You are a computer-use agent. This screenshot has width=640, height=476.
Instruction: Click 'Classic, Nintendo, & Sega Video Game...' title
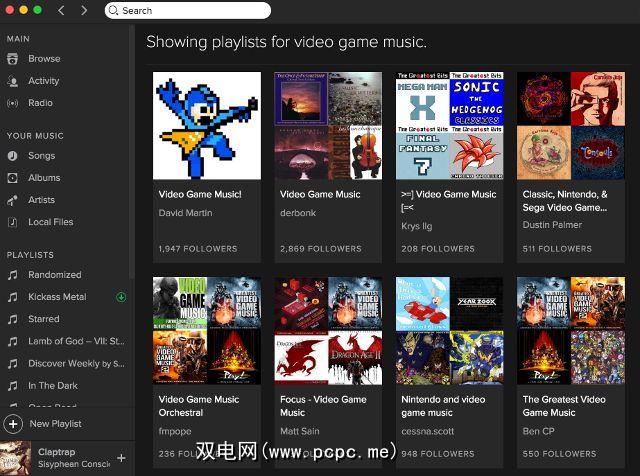pos(565,201)
